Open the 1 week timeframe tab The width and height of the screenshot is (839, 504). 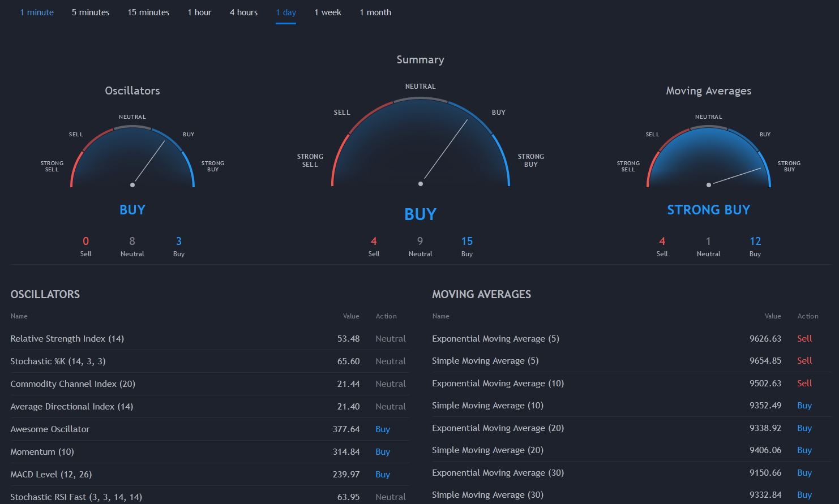point(328,12)
